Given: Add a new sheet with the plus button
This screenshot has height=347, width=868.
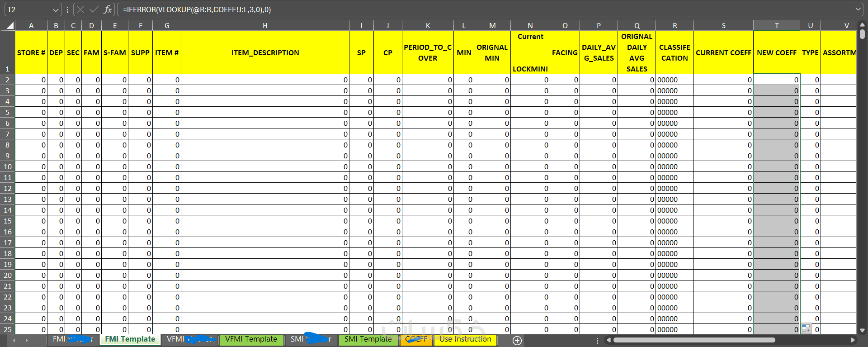Looking at the screenshot, I should click(x=517, y=340).
